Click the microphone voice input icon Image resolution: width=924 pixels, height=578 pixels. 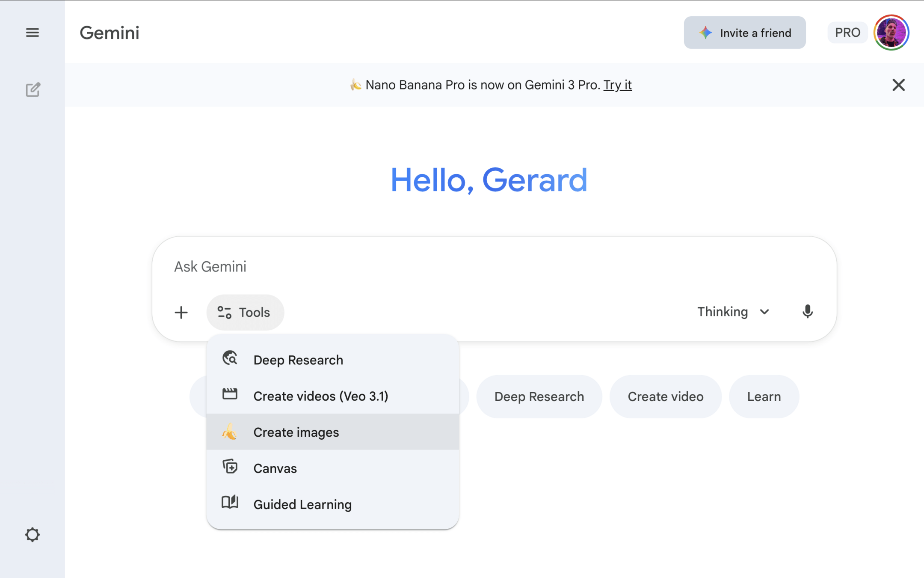(807, 312)
